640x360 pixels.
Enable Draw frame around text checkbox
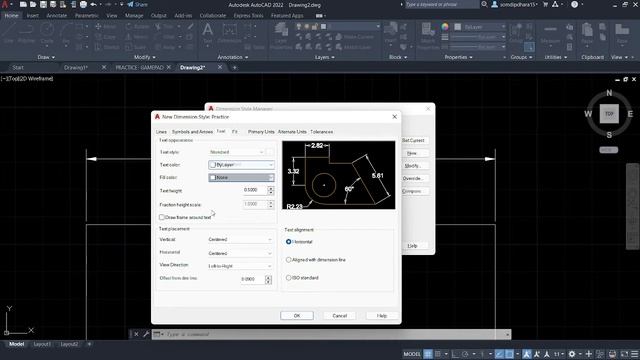click(x=162, y=217)
